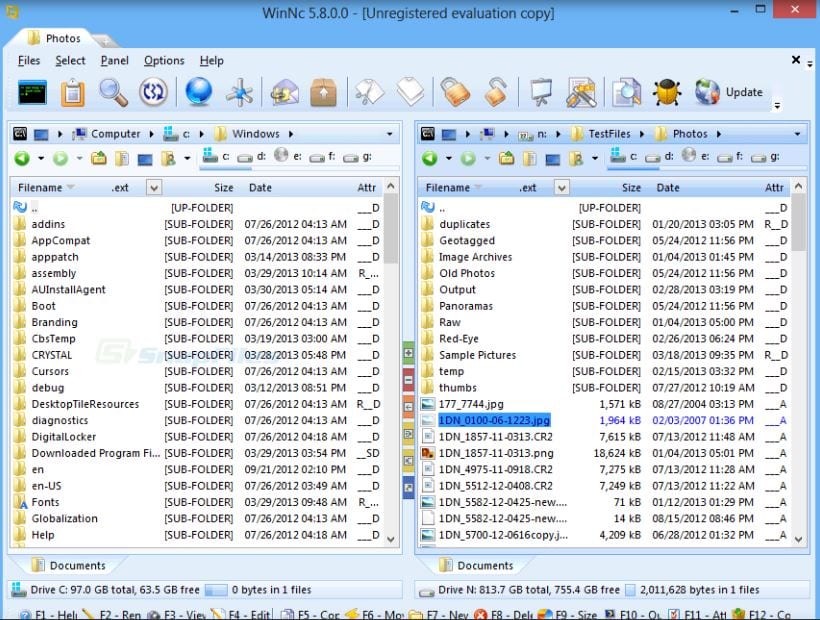Click the clipboard toolbar icon

click(x=73, y=93)
